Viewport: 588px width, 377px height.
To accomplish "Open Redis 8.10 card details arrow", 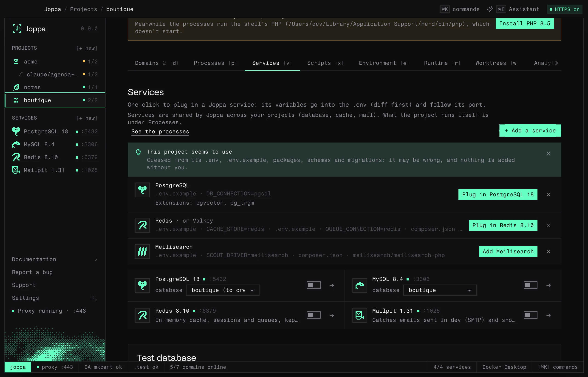I will pyautogui.click(x=332, y=315).
